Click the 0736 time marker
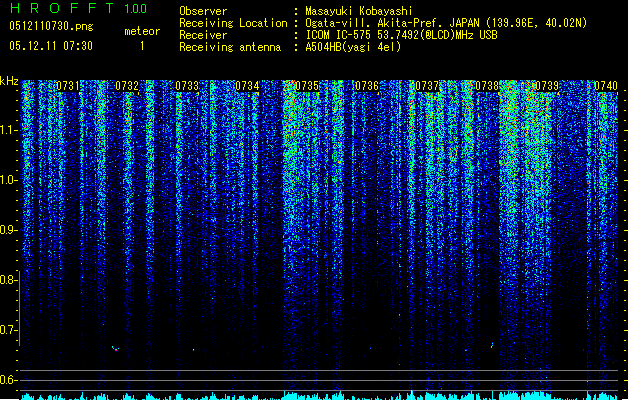Viewport: 629px width, 400px height. pyautogui.click(x=367, y=86)
